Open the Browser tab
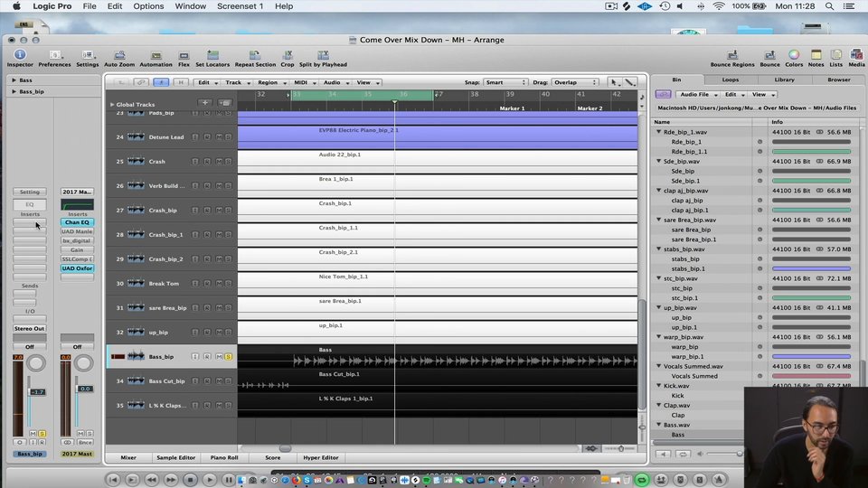868x488 pixels. 839,80
